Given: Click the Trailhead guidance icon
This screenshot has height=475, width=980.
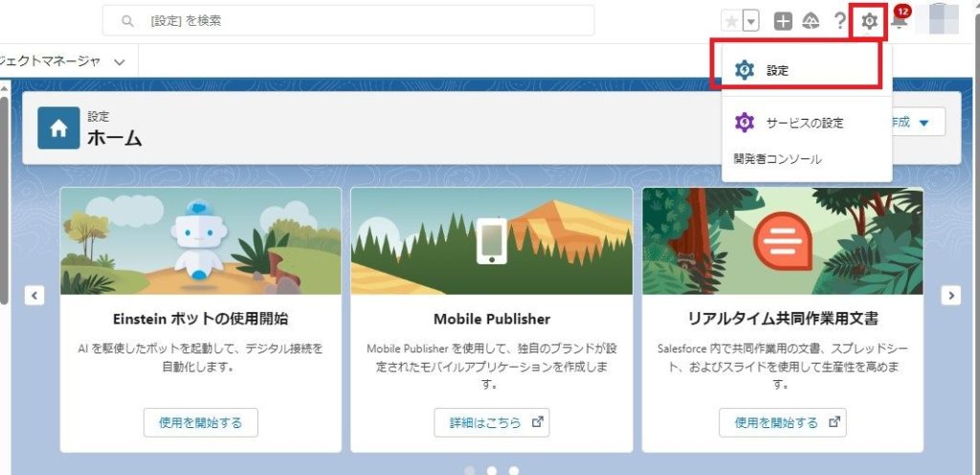Looking at the screenshot, I should point(811,21).
